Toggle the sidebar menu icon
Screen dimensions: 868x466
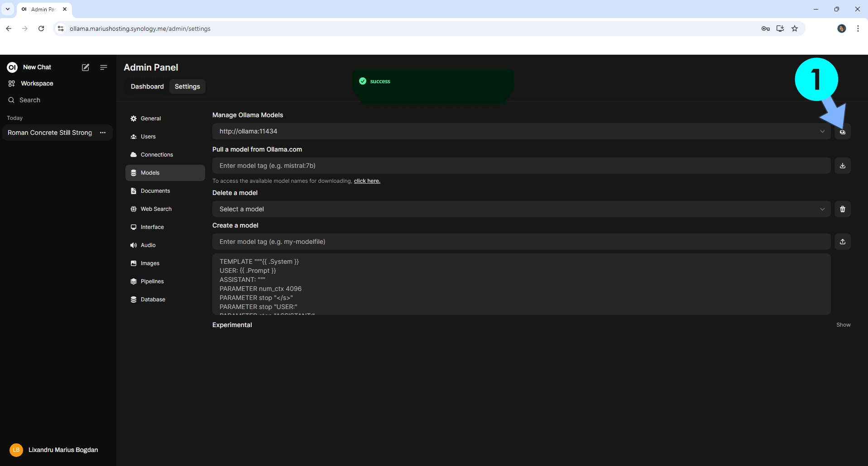(104, 67)
